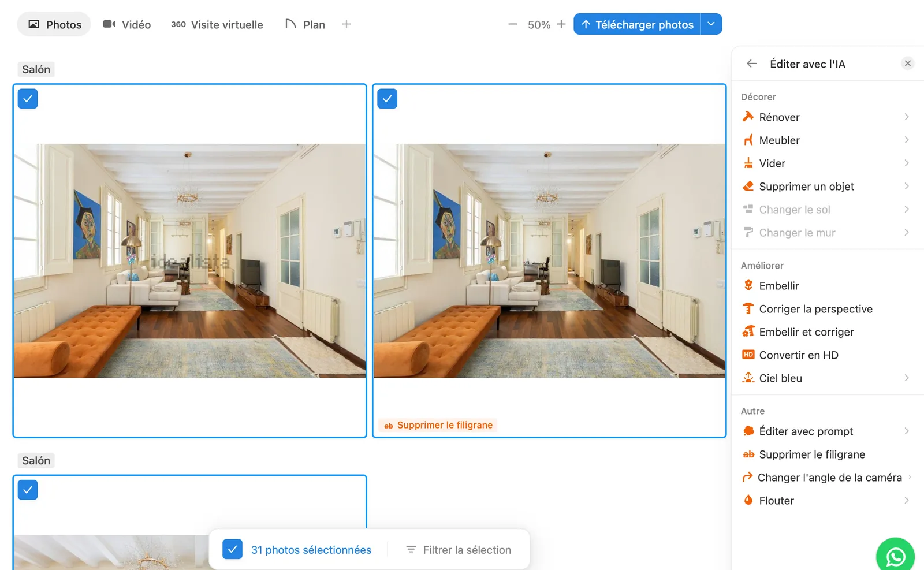The image size is (924, 570).
Task: Expand the Rénover chevron
Action: click(907, 117)
